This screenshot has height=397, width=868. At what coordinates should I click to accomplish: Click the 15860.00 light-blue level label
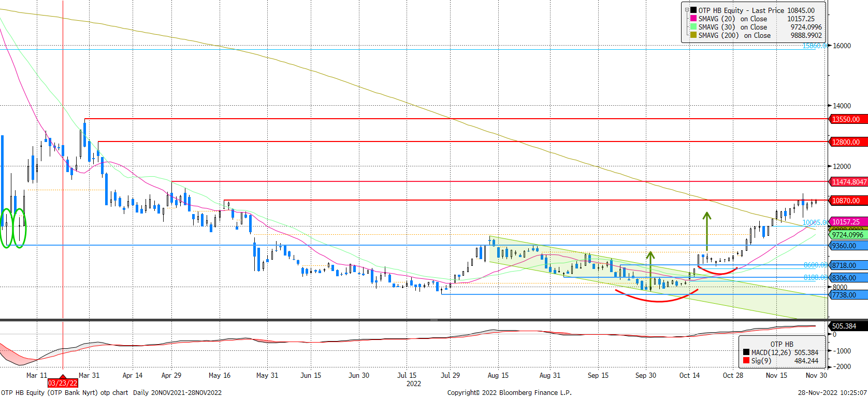815,46
